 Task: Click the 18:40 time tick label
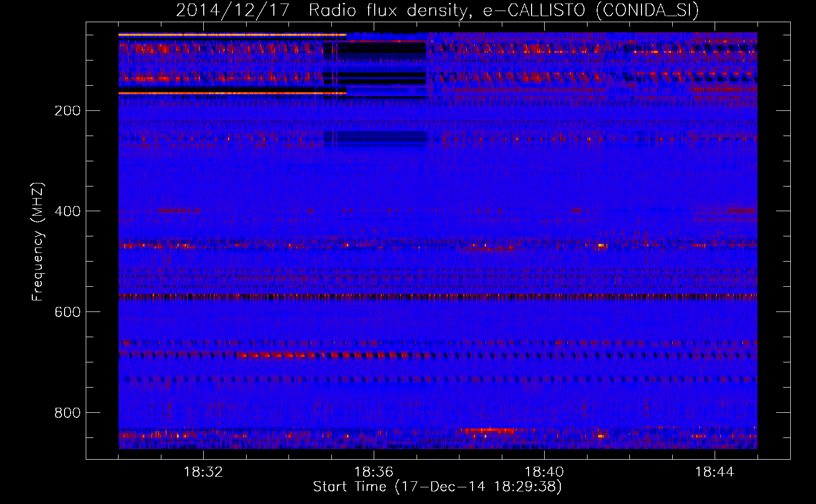click(x=544, y=472)
